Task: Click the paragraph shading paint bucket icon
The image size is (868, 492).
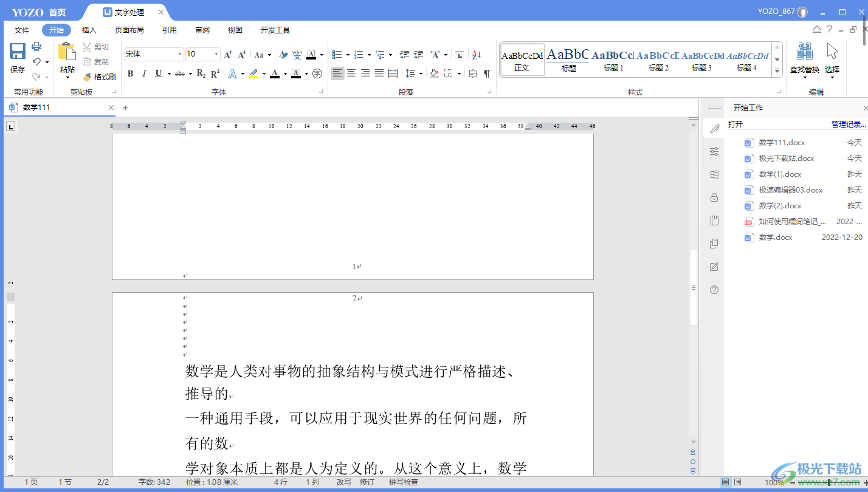Action: point(434,73)
